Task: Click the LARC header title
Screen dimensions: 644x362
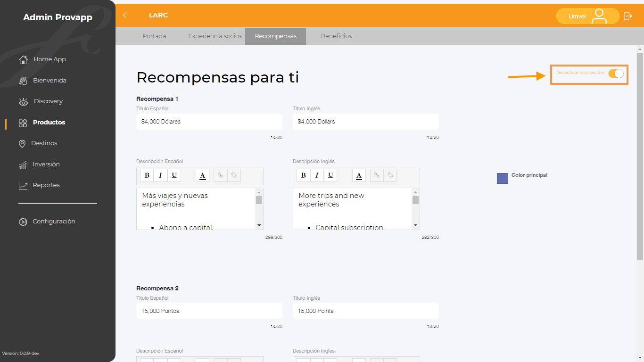Action: tap(158, 16)
